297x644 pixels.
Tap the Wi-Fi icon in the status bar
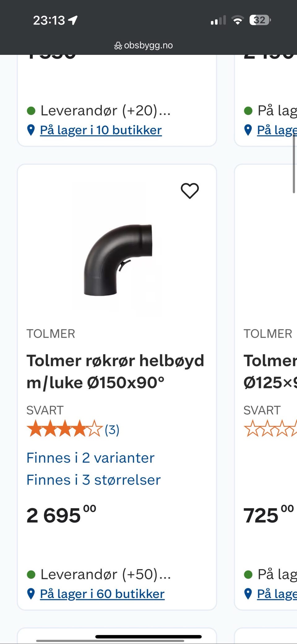pos(238,20)
